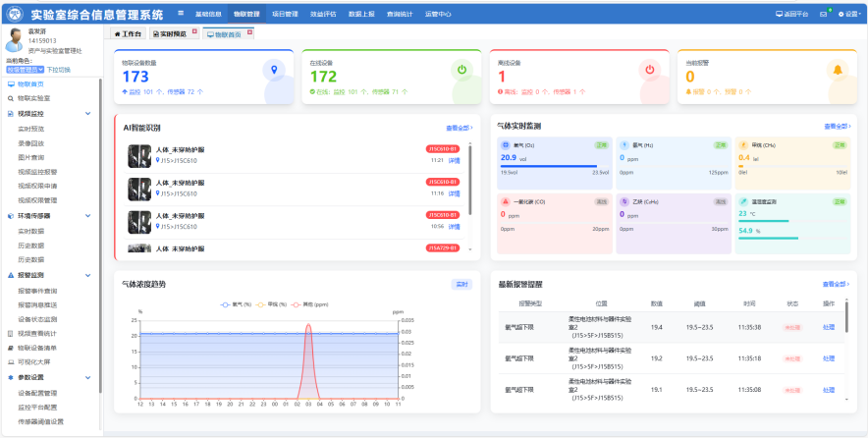The image size is (868, 438).
Task: Collapse the 视频监控 sidebar section
Action: click(x=100, y=114)
